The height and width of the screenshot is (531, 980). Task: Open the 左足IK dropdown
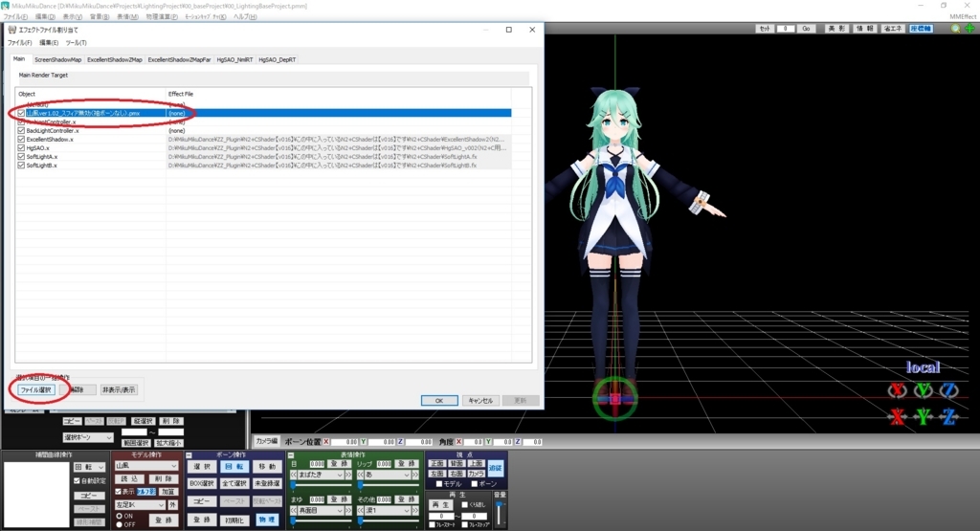click(x=140, y=505)
